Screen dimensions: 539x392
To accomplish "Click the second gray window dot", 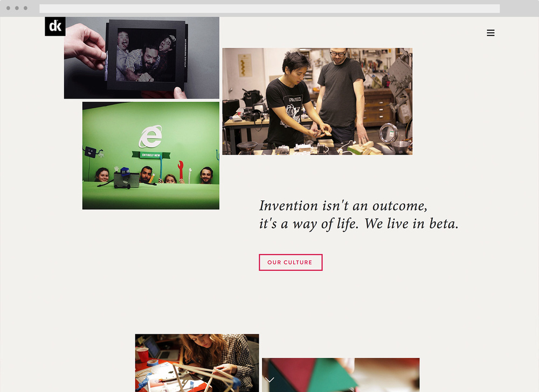I will tap(17, 8).
